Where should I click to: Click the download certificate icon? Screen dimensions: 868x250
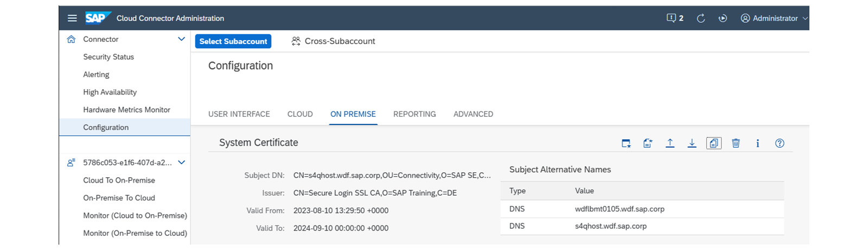(x=692, y=143)
